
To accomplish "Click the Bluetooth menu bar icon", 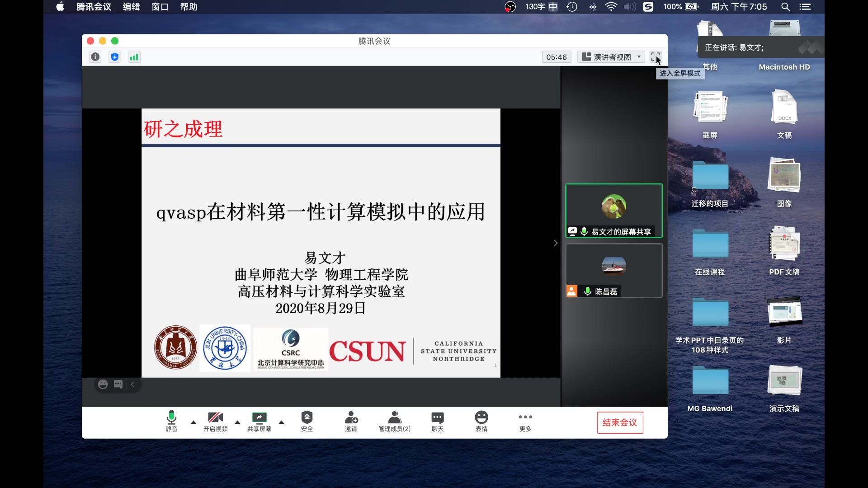I will (593, 7).
